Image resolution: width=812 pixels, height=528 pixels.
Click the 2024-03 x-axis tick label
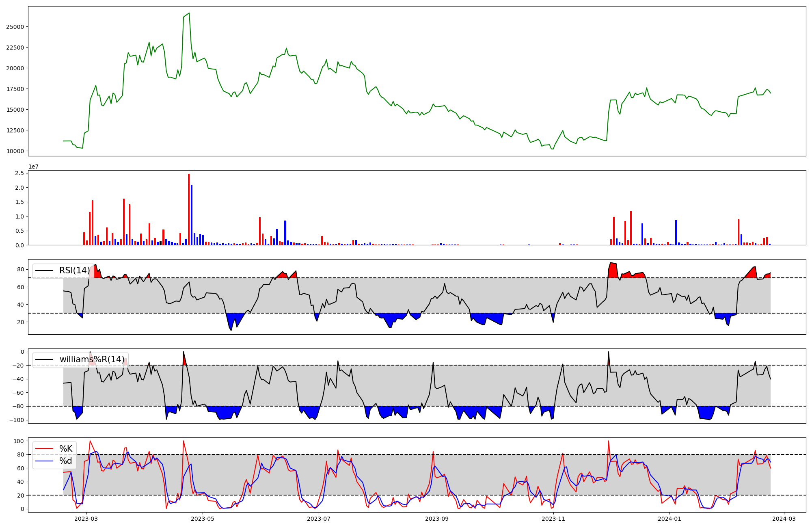point(784,519)
